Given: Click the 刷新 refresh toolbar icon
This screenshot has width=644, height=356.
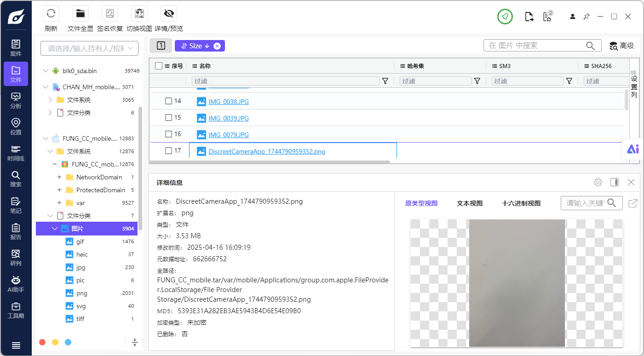Looking at the screenshot, I should (x=51, y=13).
